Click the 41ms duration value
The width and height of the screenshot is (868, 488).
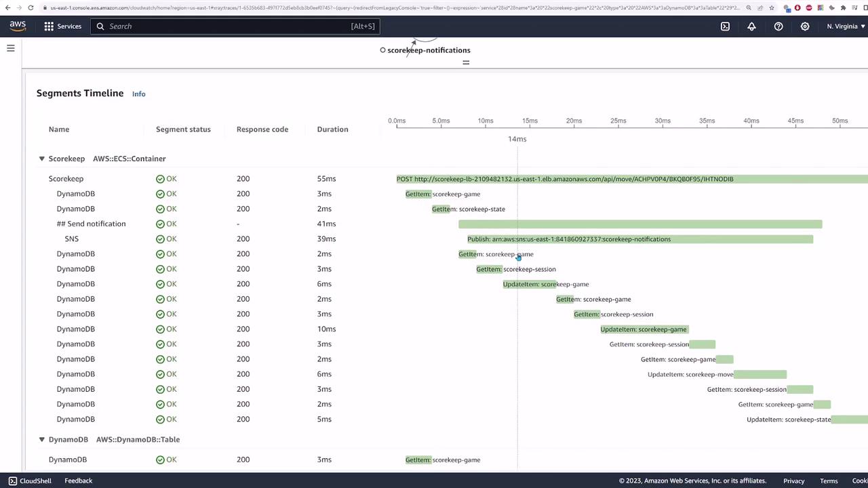pyautogui.click(x=326, y=224)
